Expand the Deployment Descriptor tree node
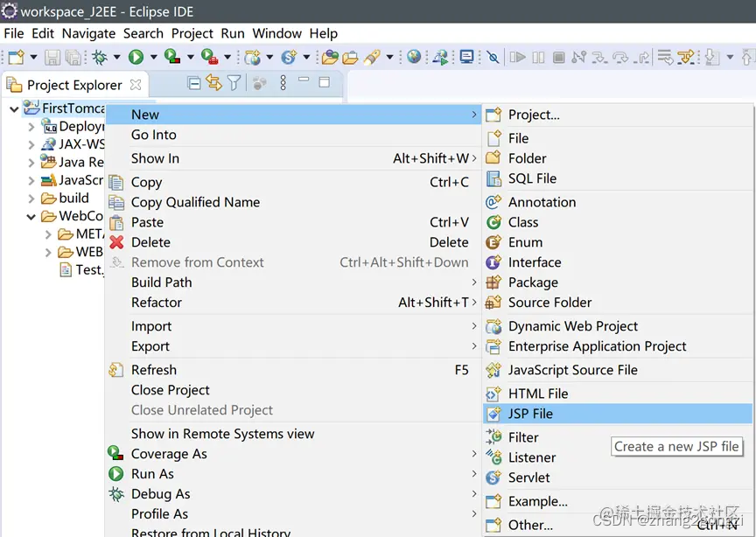Image resolution: width=756 pixels, height=537 pixels. click(31, 128)
